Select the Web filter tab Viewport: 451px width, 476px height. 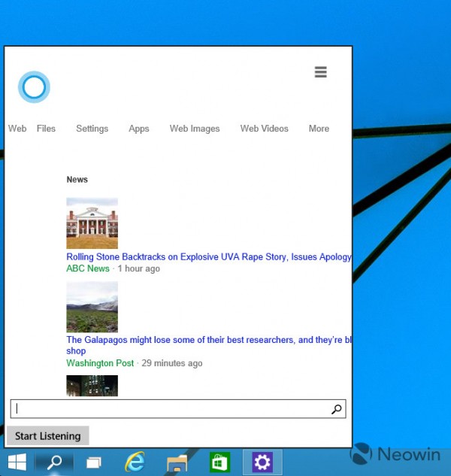tap(17, 129)
